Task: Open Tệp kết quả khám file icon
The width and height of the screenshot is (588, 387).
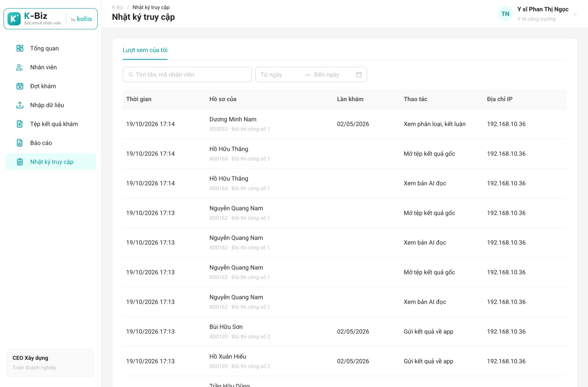Action: tap(20, 124)
